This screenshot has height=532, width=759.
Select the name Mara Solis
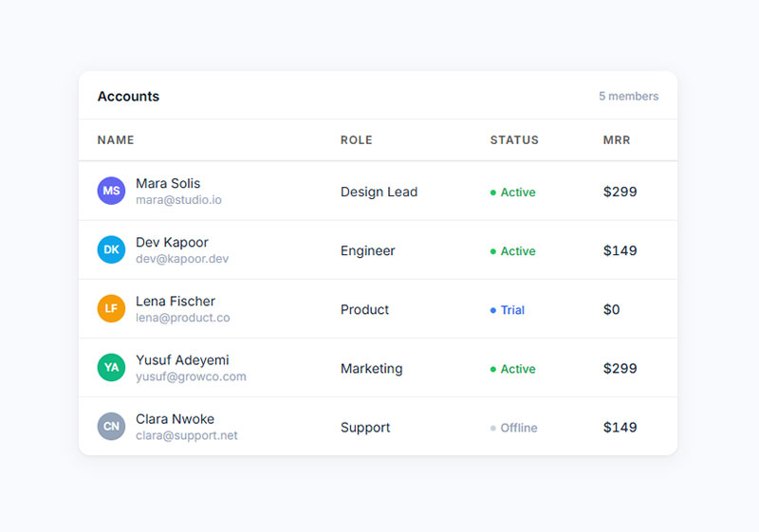coord(168,183)
